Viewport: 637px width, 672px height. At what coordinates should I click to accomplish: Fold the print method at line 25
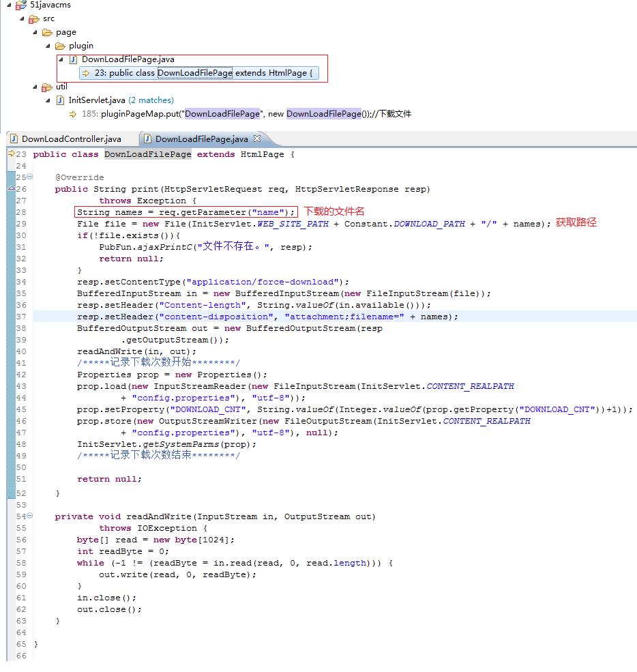pos(29,177)
